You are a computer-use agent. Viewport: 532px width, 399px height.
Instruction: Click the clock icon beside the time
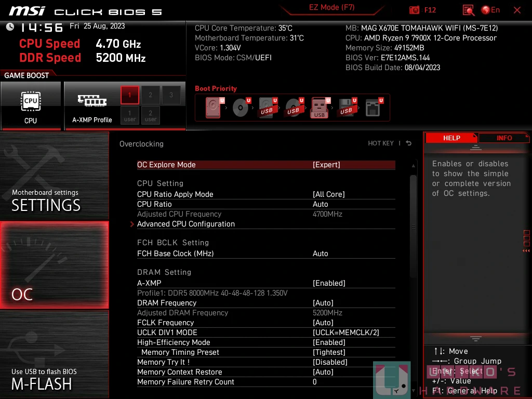click(x=10, y=26)
